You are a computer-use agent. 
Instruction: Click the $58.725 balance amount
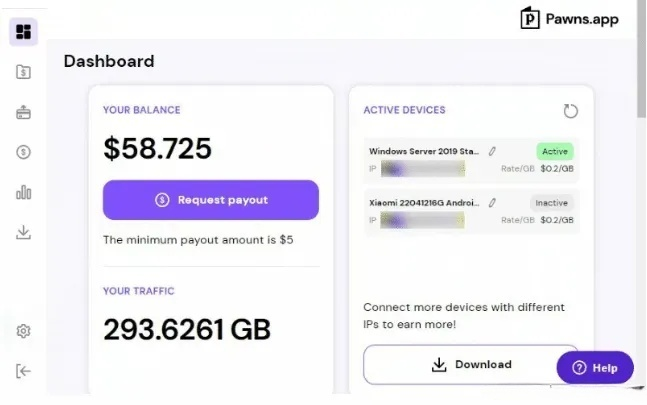158,149
